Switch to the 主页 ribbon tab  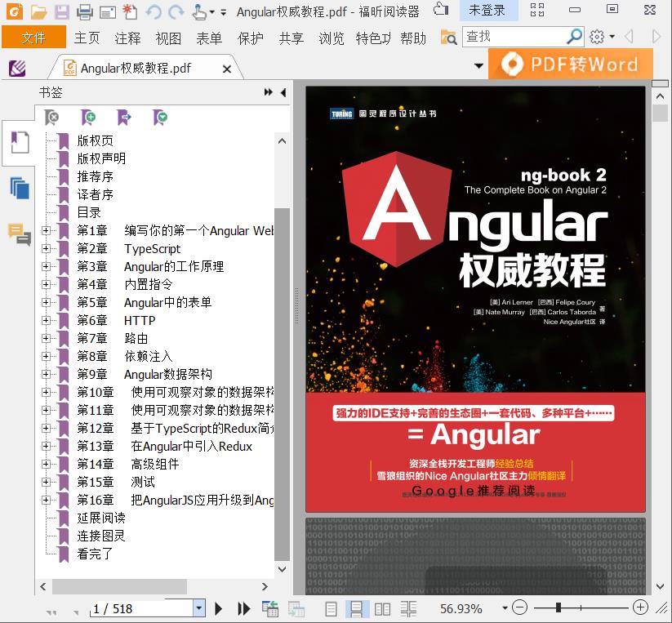click(x=87, y=38)
